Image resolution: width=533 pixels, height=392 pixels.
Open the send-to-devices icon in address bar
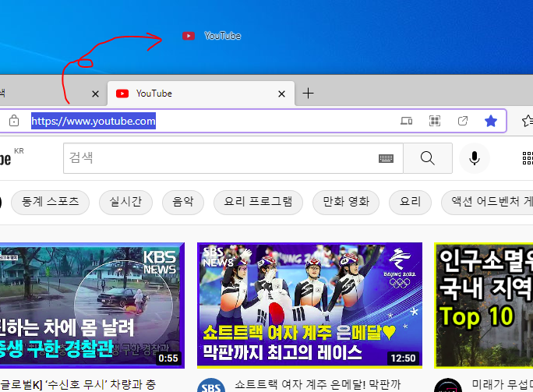(x=406, y=121)
